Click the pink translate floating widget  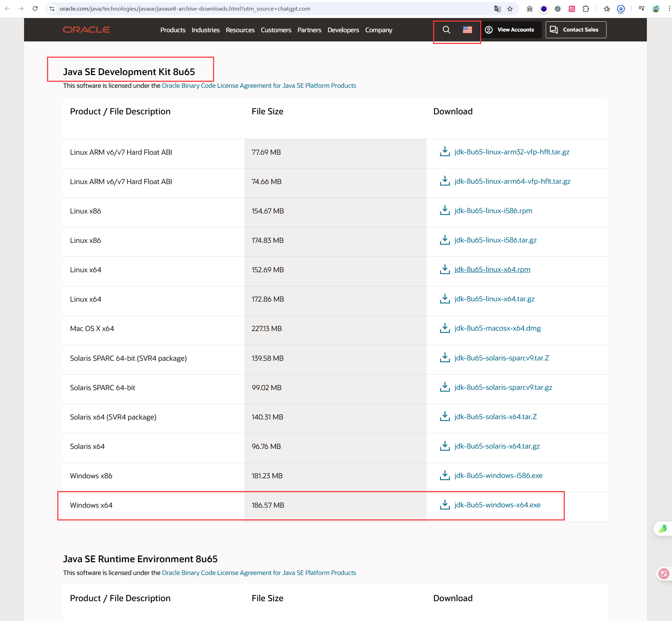tap(664, 574)
